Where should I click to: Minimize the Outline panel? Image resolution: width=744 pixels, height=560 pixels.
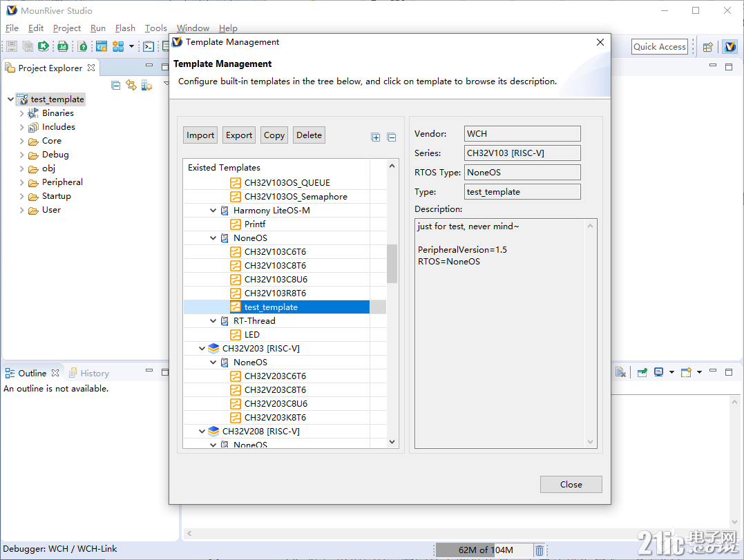[x=149, y=370]
